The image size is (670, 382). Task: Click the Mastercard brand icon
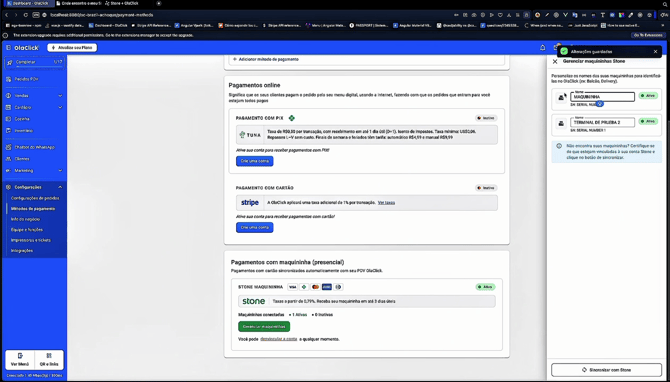coord(315,287)
